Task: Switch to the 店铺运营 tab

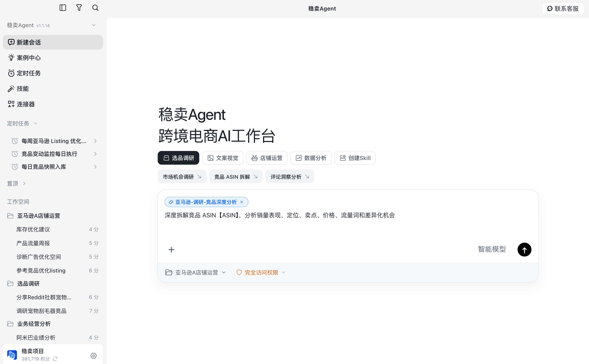Action: [x=267, y=158]
